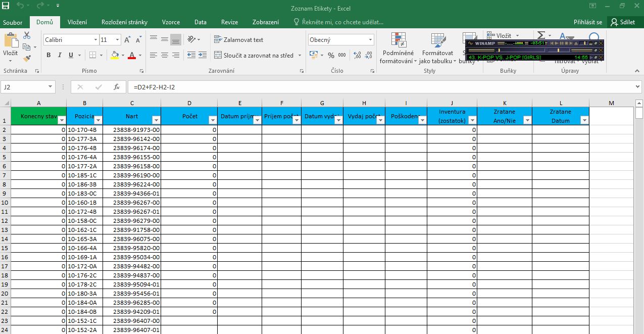Image resolution: width=644 pixels, height=334 pixels.
Task: Open the Soubor tab
Action: (x=13, y=22)
